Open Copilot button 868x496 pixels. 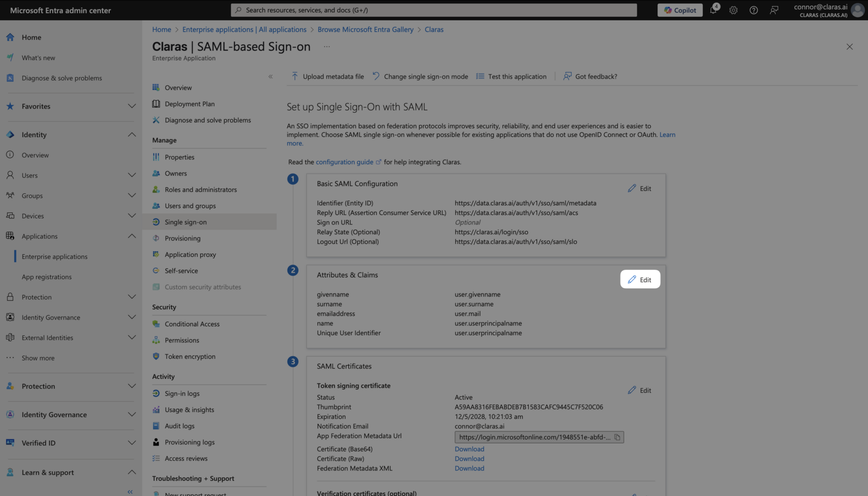[x=680, y=10]
